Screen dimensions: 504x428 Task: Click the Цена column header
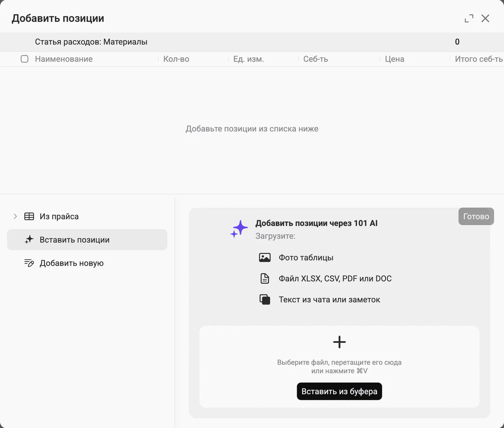tap(395, 59)
